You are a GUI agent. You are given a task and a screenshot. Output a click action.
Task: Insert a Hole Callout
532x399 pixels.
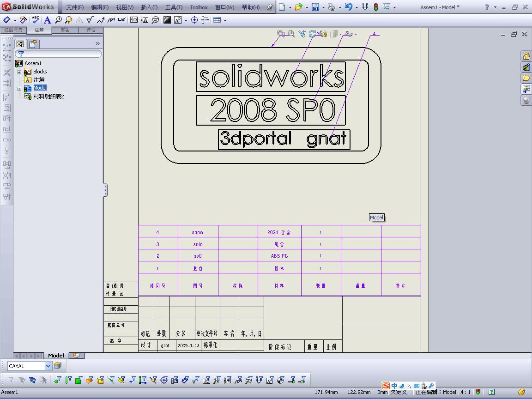coord(122,20)
